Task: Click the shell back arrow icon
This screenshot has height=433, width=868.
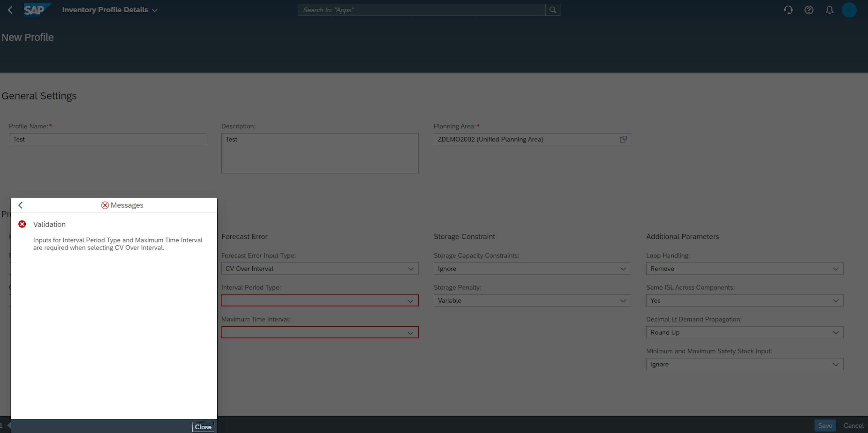Action: click(x=10, y=10)
